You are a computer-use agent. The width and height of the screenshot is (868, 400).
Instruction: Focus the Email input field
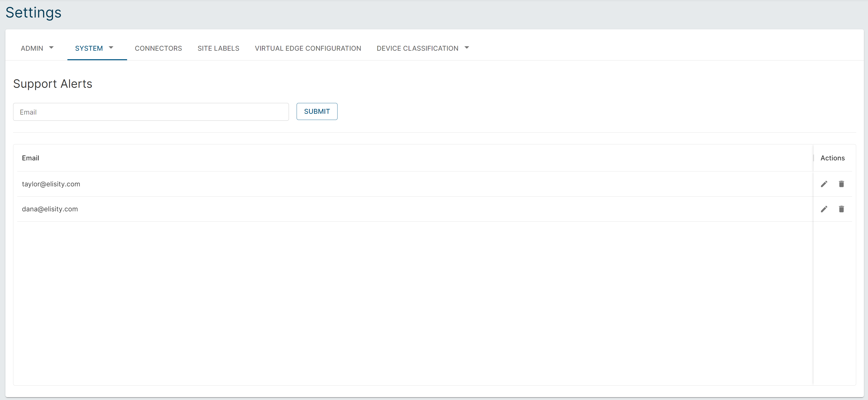151,112
